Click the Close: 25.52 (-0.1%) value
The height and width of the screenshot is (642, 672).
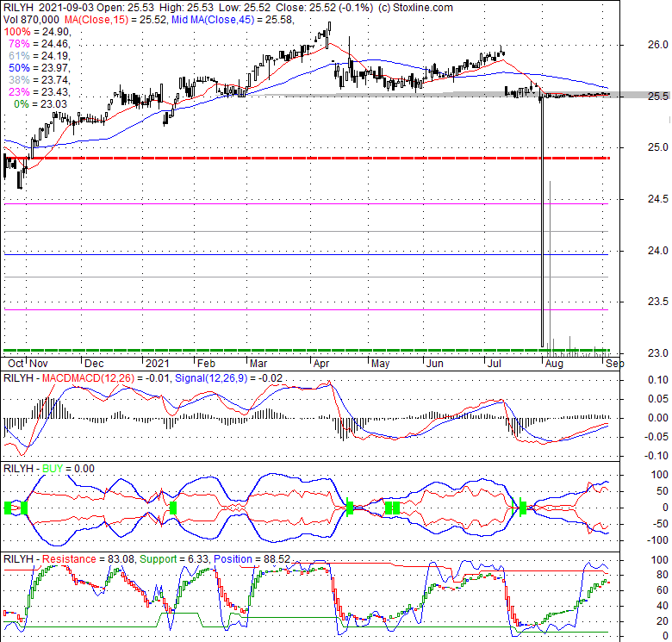click(x=325, y=8)
